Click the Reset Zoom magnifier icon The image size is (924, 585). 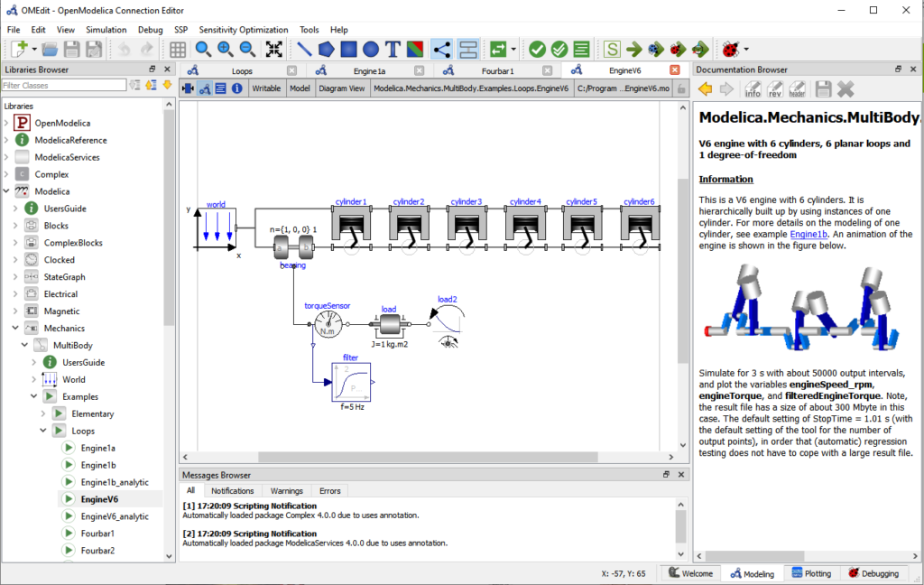click(203, 50)
